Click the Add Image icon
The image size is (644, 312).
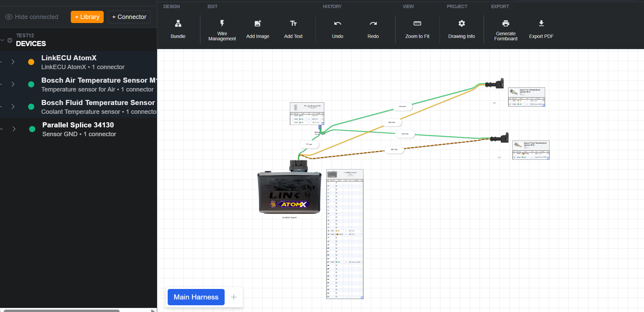click(x=258, y=23)
